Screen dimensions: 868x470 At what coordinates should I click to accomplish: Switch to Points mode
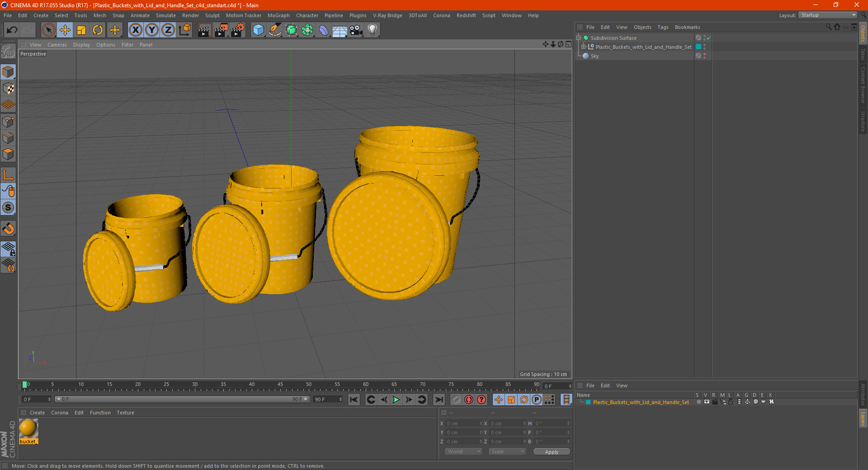[8, 122]
